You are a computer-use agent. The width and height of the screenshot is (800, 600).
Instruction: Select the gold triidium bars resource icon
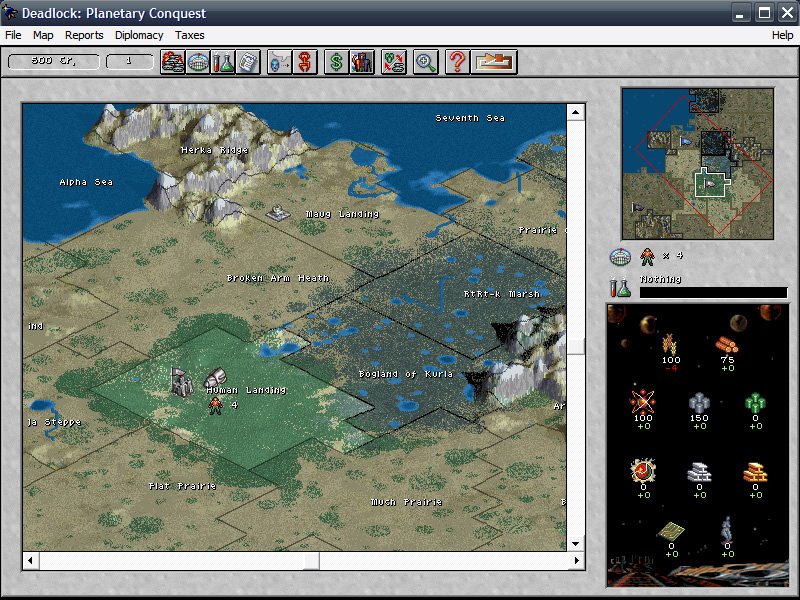pos(755,472)
